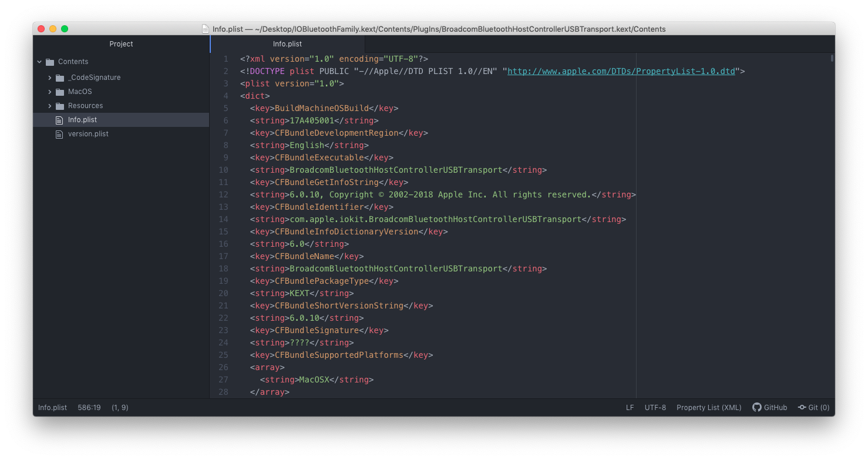Click the Info.plist file icon in tree
The width and height of the screenshot is (868, 460).
(x=59, y=120)
